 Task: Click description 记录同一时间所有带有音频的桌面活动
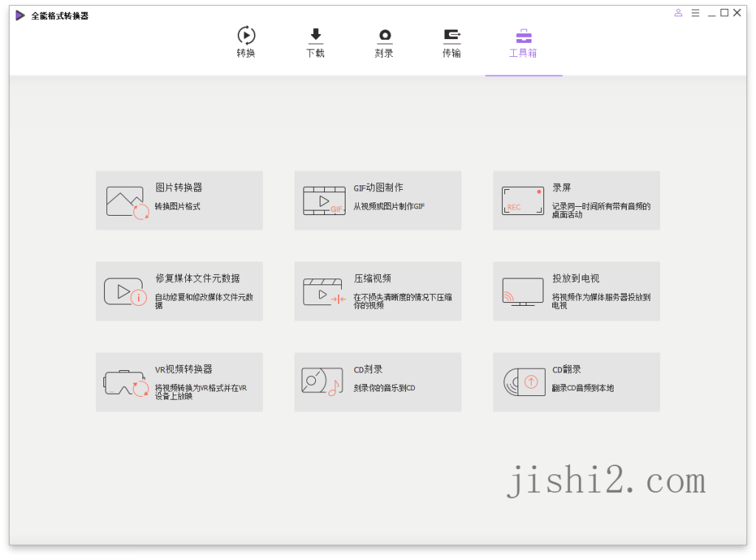(601, 211)
